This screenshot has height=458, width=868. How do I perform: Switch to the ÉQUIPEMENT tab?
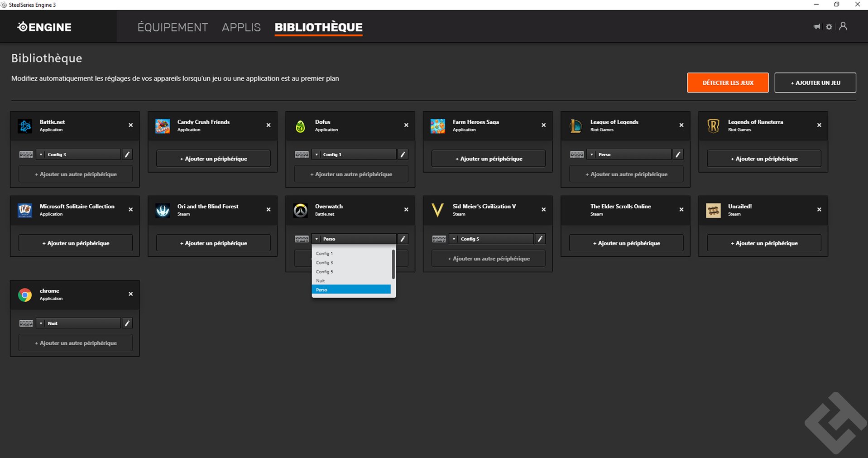pyautogui.click(x=173, y=27)
